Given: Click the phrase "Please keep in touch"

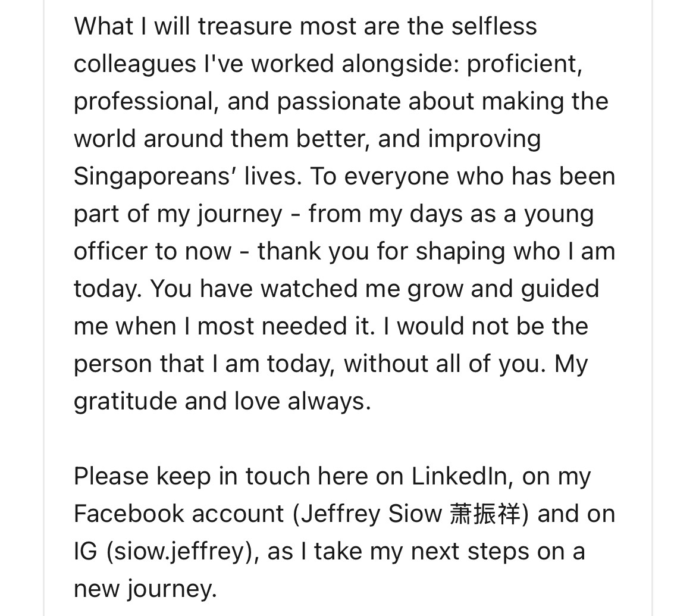Looking at the screenshot, I should [192, 477].
